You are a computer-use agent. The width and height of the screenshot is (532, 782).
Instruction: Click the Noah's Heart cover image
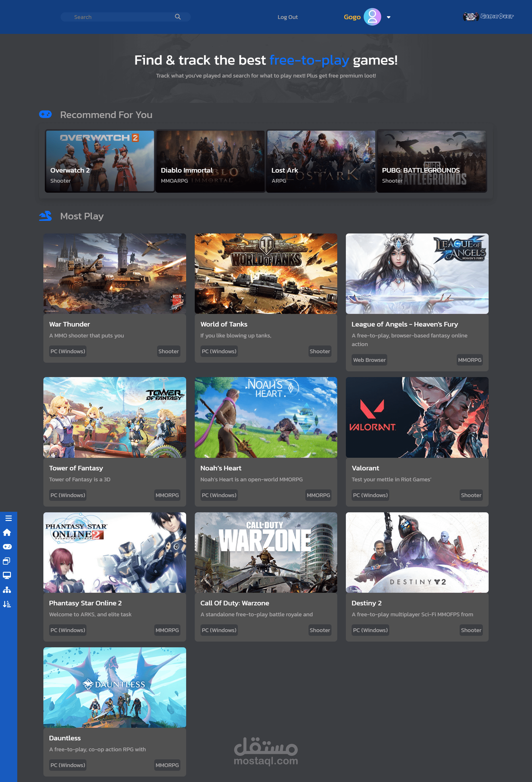[266, 417]
